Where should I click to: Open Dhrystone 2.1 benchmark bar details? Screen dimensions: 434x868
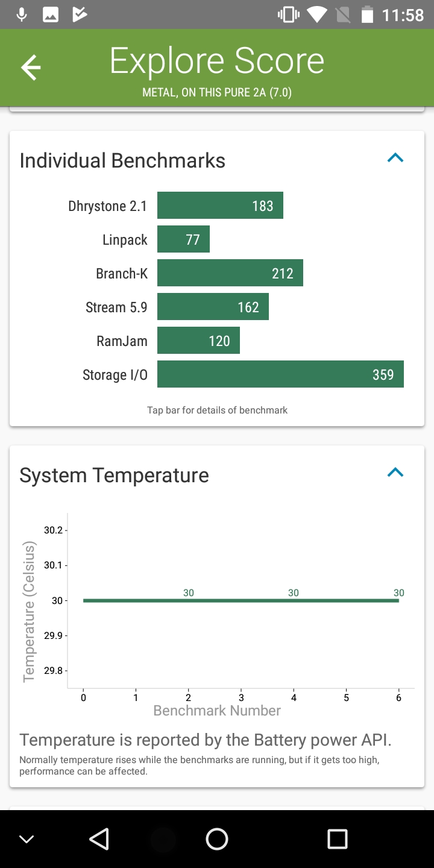tap(220, 206)
